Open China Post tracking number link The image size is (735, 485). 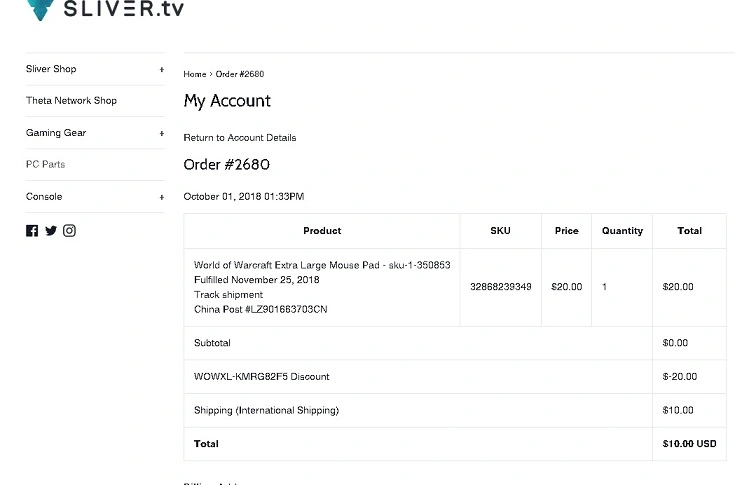(x=261, y=309)
